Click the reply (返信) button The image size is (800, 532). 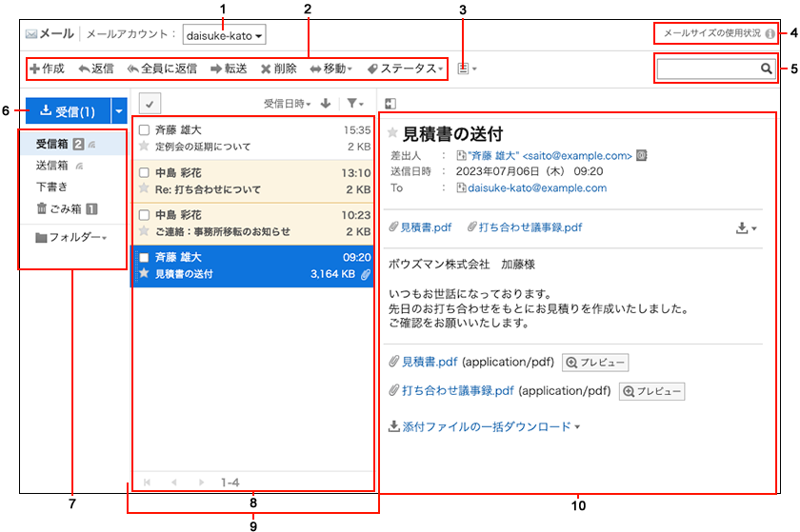pos(96,69)
